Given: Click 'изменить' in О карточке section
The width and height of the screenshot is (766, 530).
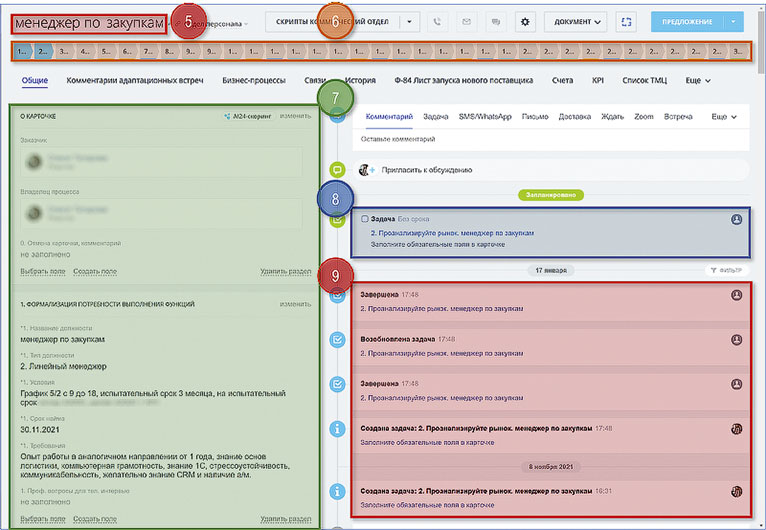Looking at the screenshot, I should point(295,116).
